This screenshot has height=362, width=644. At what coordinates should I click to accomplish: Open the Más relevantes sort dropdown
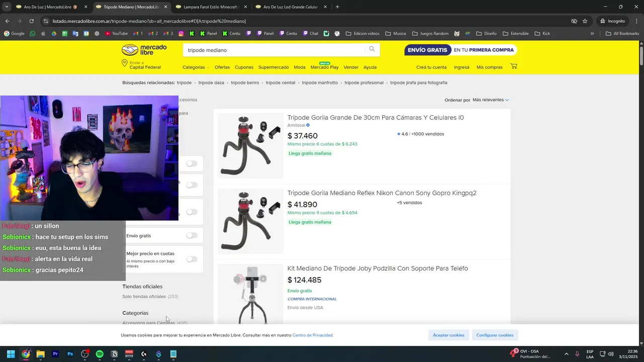click(x=490, y=100)
